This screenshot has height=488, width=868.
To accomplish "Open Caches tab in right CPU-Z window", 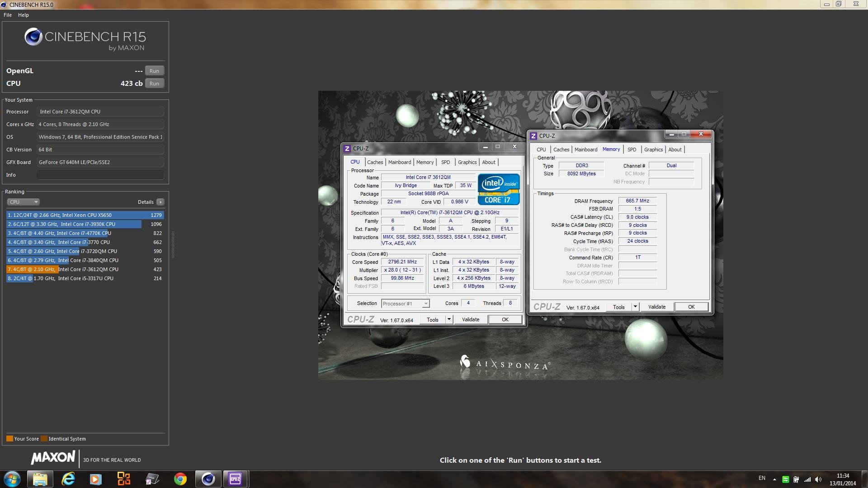I will 561,150.
